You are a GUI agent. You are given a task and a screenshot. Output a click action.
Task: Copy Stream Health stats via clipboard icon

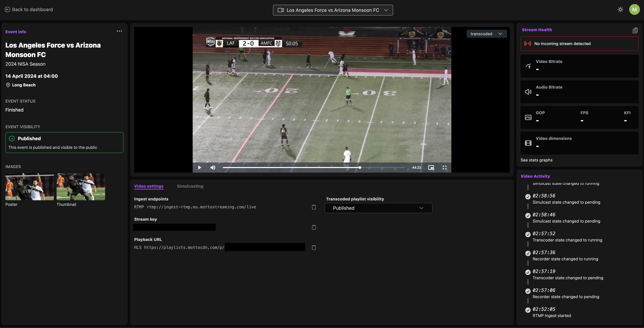[635, 30]
